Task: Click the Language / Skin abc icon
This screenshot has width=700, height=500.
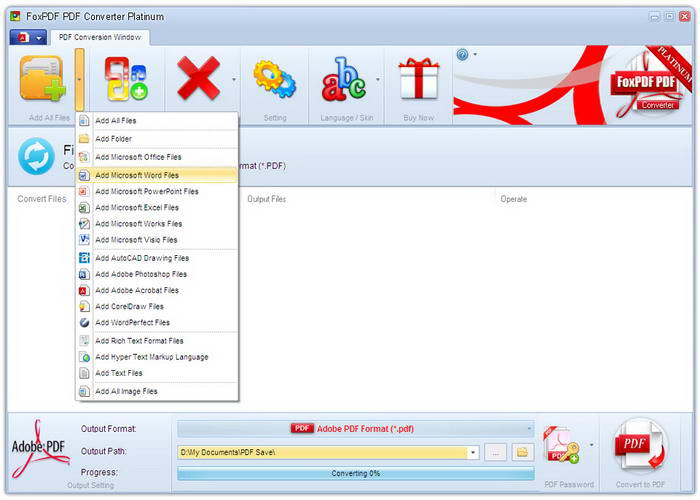Action: click(x=344, y=79)
